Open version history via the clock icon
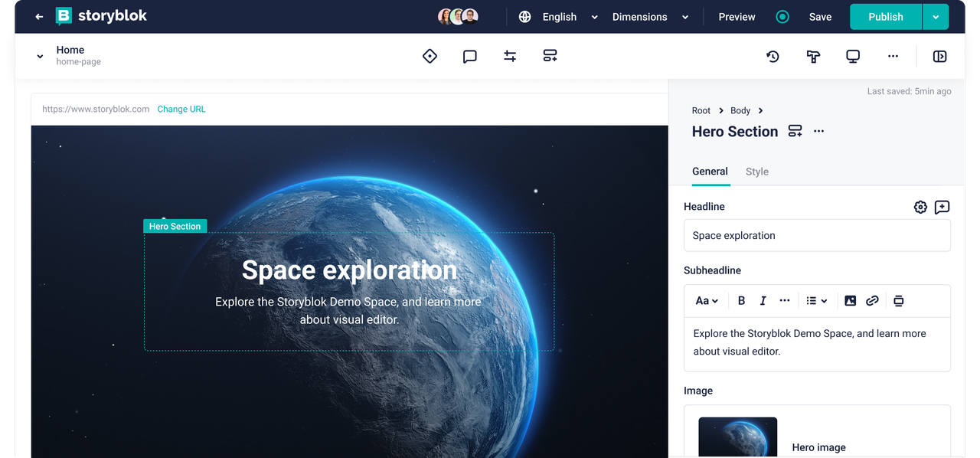Screen dimensions: 980x458 coord(773,56)
